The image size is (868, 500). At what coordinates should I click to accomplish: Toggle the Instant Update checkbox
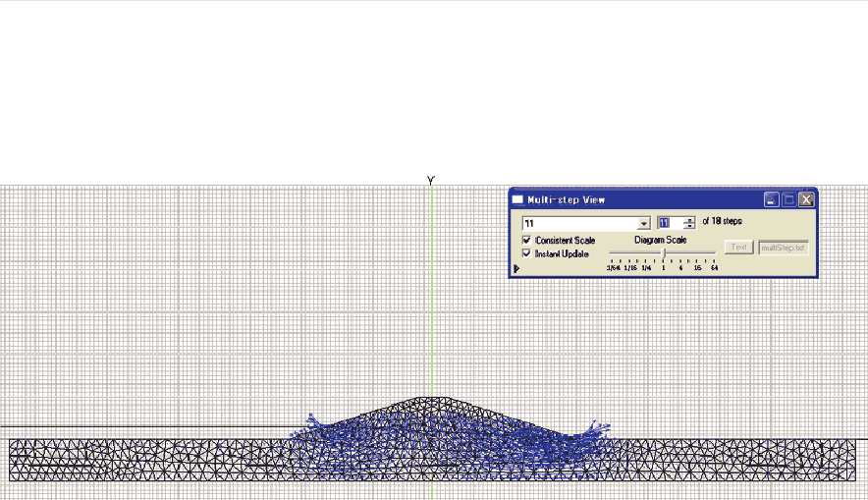pyautogui.click(x=526, y=253)
